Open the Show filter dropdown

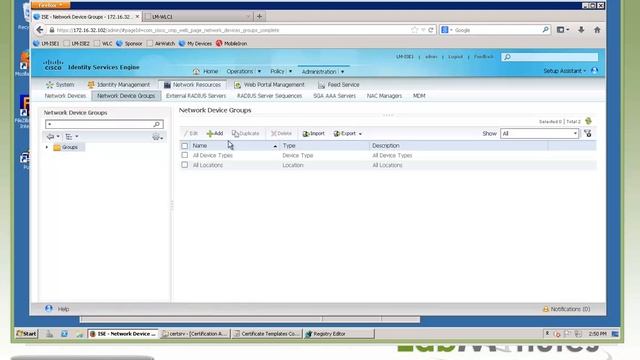point(539,133)
